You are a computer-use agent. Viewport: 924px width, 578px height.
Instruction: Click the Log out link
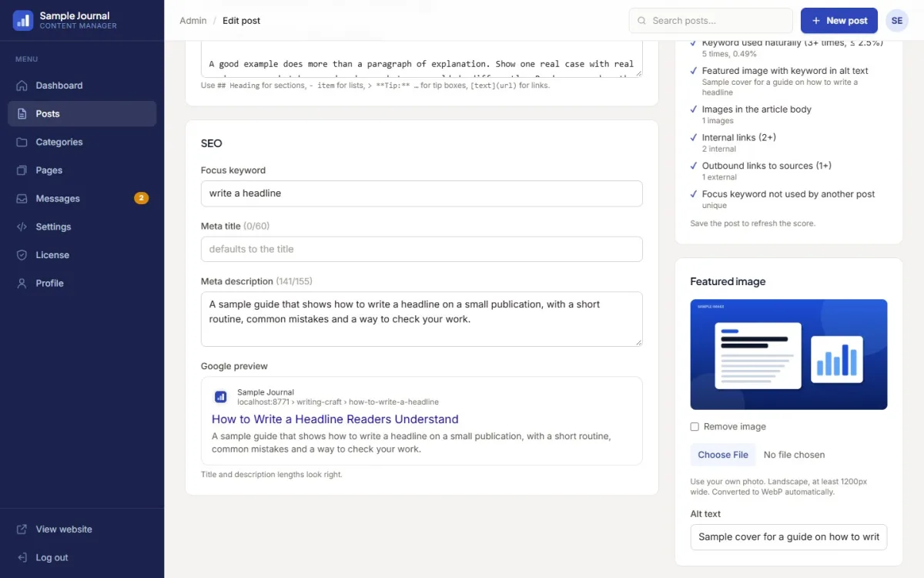coord(82,558)
